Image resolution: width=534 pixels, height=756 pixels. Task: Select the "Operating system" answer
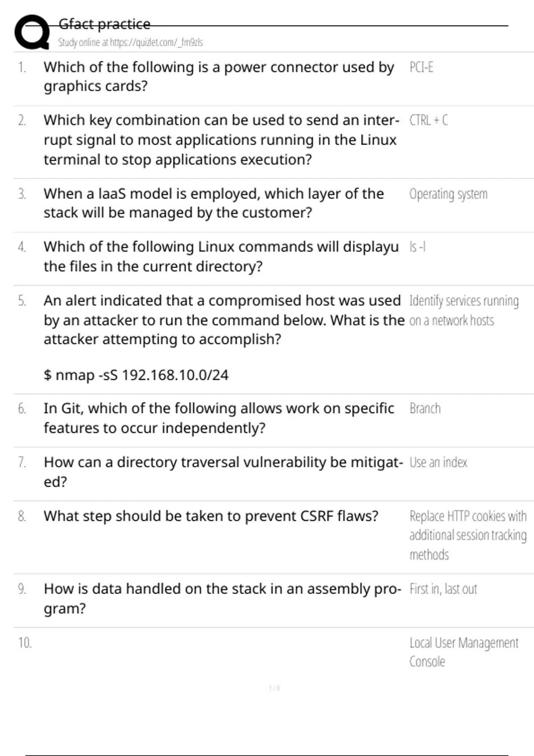(448, 194)
